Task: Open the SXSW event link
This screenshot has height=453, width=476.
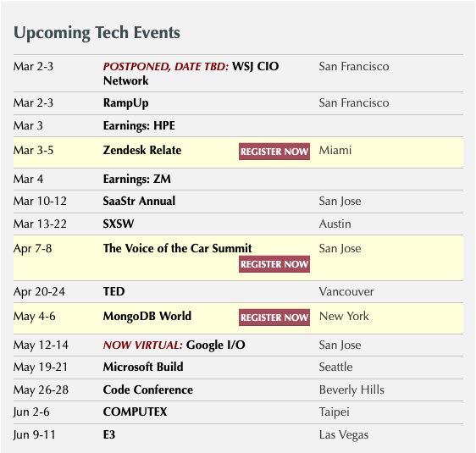Action: (x=119, y=224)
